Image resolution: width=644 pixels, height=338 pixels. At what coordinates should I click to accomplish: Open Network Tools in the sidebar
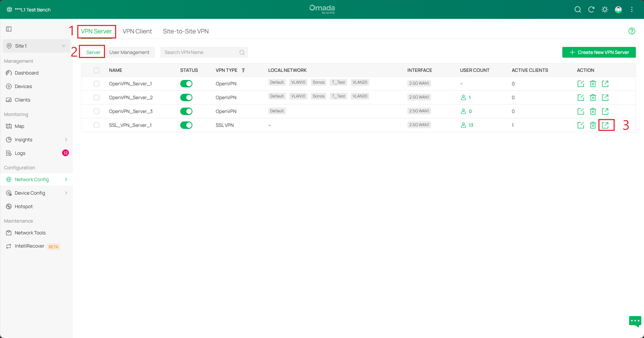click(30, 233)
